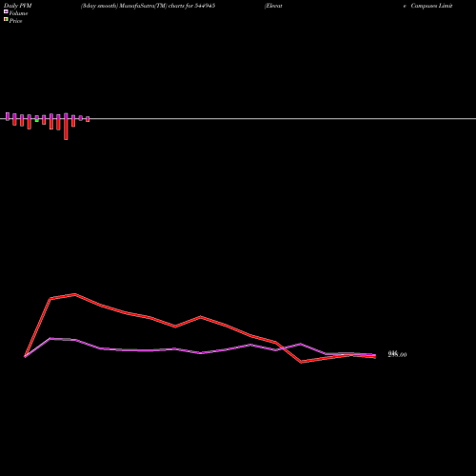
Task: Click the red-green Price legend swatch
Action: click(x=6, y=19)
